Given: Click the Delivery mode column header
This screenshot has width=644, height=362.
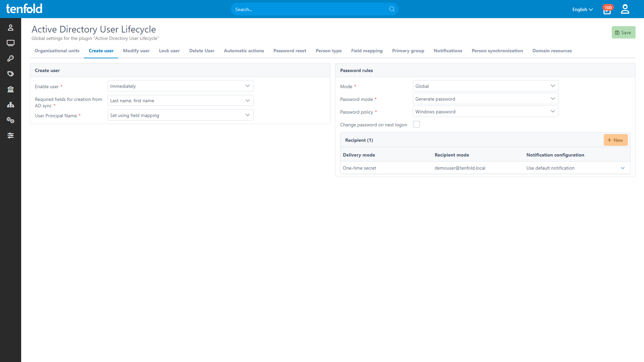Looking at the screenshot, I should 359,155.
